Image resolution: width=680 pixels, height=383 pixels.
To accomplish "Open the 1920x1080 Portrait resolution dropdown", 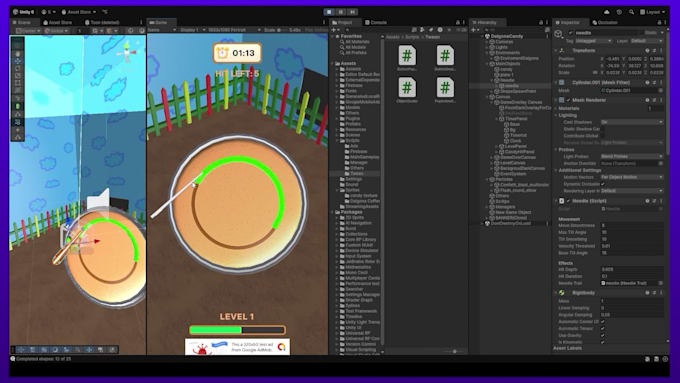I will pyautogui.click(x=234, y=30).
